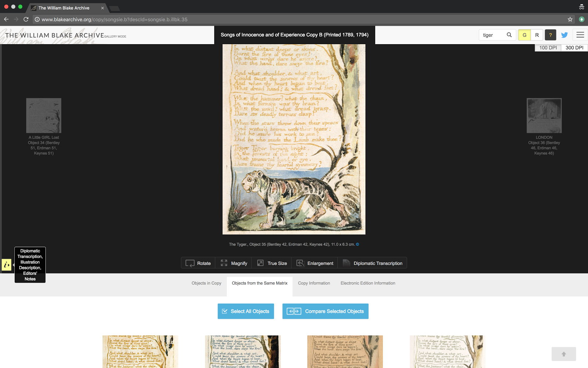588x368 pixels.
Task: Go to previous object A Little GIRL Lost
Action: [x=44, y=116]
